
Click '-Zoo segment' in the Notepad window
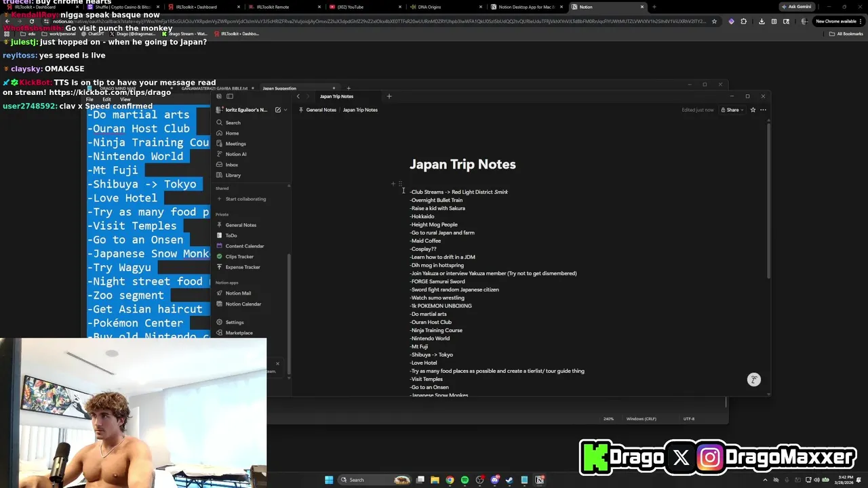pyautogui.click(x=125, y=296)
